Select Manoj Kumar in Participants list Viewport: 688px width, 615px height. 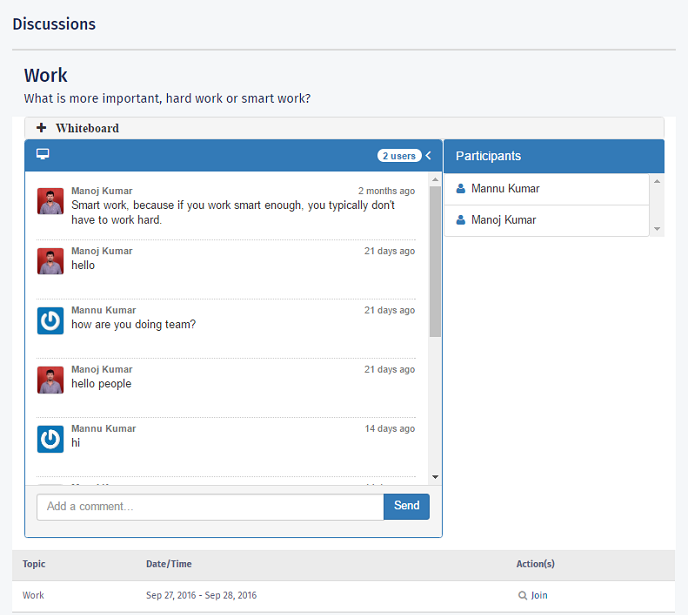(505, 220)
